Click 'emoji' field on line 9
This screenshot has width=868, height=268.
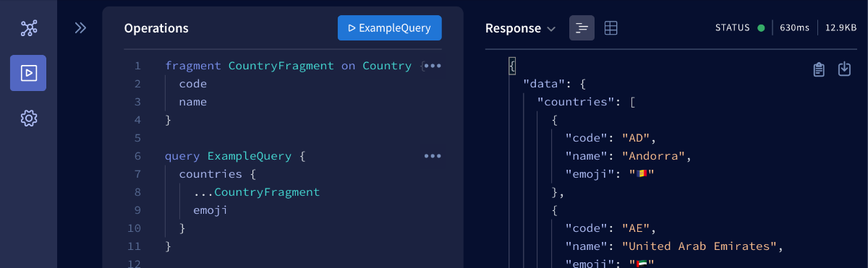coord(210,210)
